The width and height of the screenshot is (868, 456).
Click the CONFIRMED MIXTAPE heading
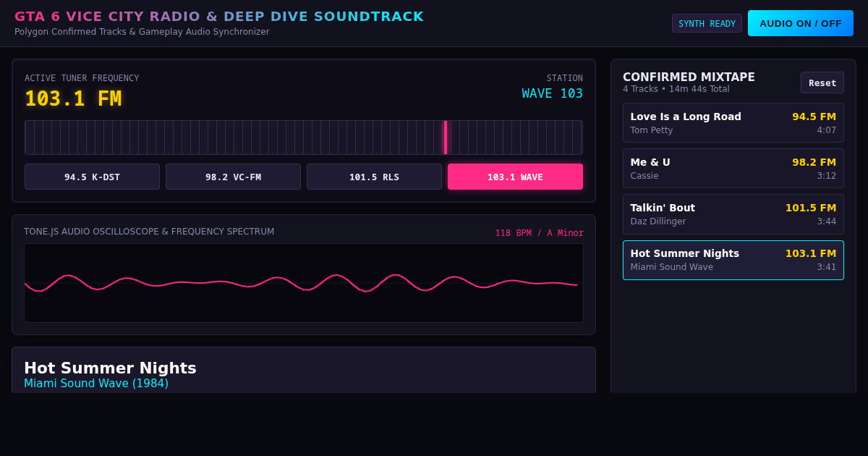click(689, 77)
